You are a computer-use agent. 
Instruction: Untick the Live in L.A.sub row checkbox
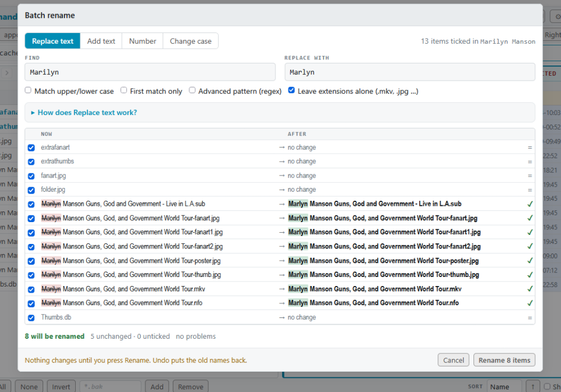point(31,204)
